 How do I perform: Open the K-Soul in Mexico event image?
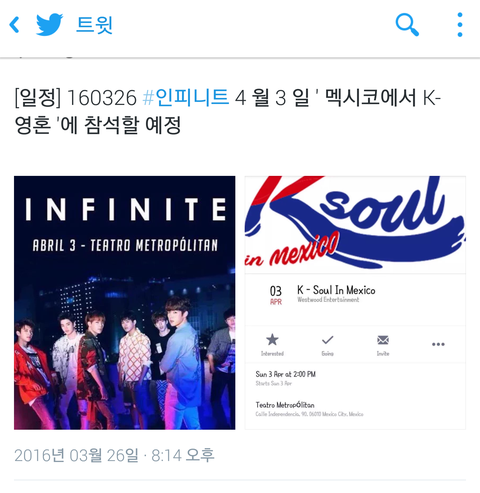[355, 303]
